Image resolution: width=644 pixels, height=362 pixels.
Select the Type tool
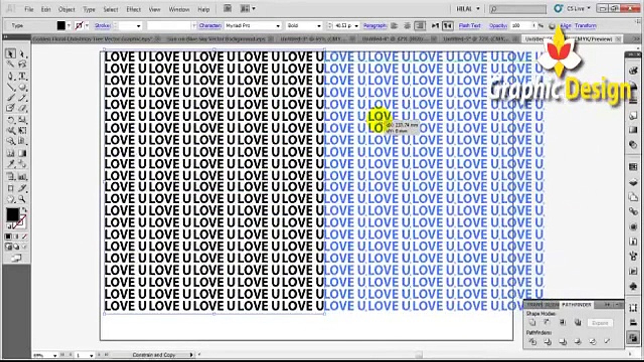pyautogui.click(x=22, y=76)
